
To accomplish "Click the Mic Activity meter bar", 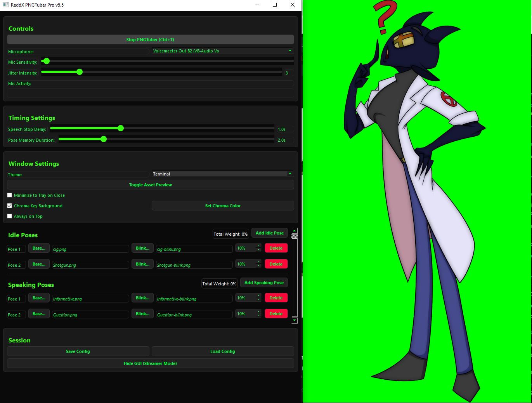I will click(150, 93).
